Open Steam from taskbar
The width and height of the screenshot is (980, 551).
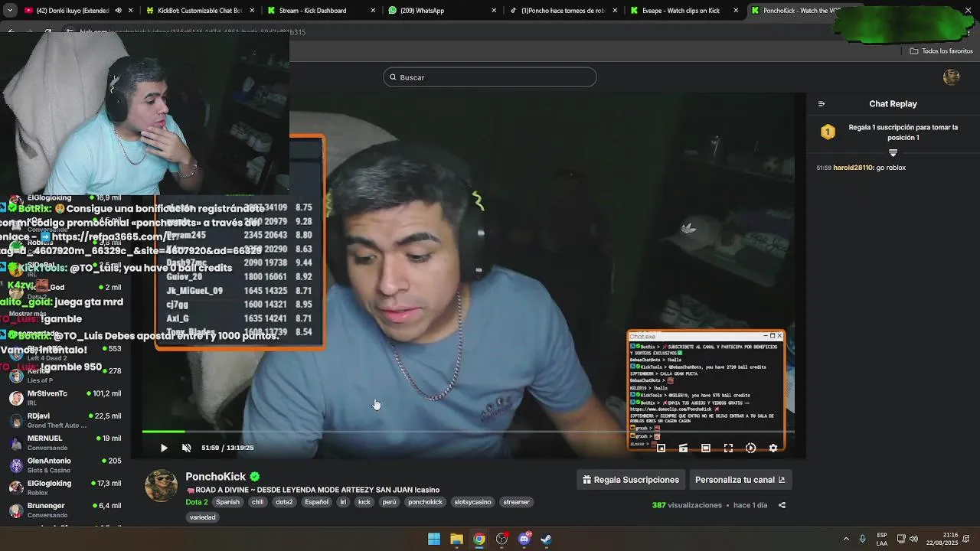click(547, 539)
